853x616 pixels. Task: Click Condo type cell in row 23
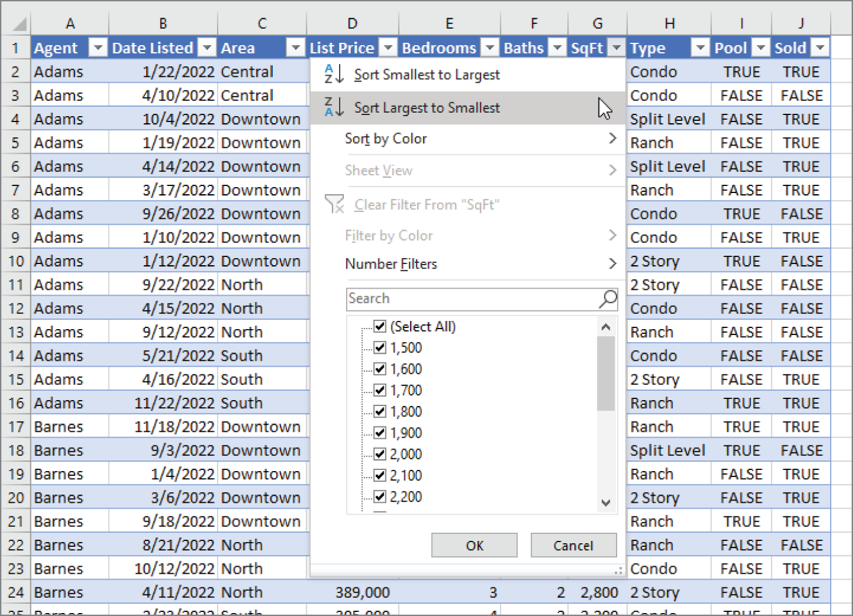[669, 568]
